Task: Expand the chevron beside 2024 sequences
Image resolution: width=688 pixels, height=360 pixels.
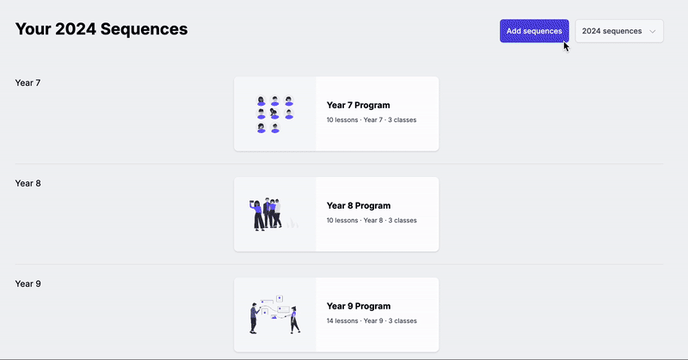Action: pyautogui.click(x=652, y=31)
